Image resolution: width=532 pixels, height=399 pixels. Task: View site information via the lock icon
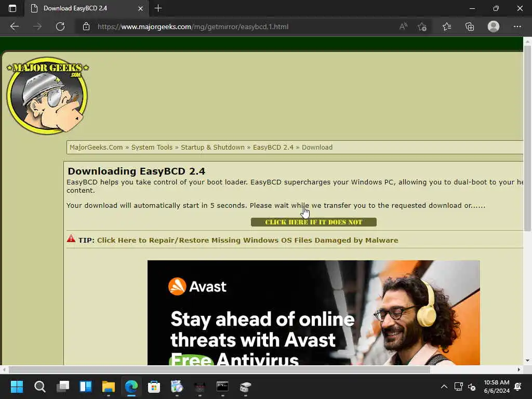(x=86, y=26)
